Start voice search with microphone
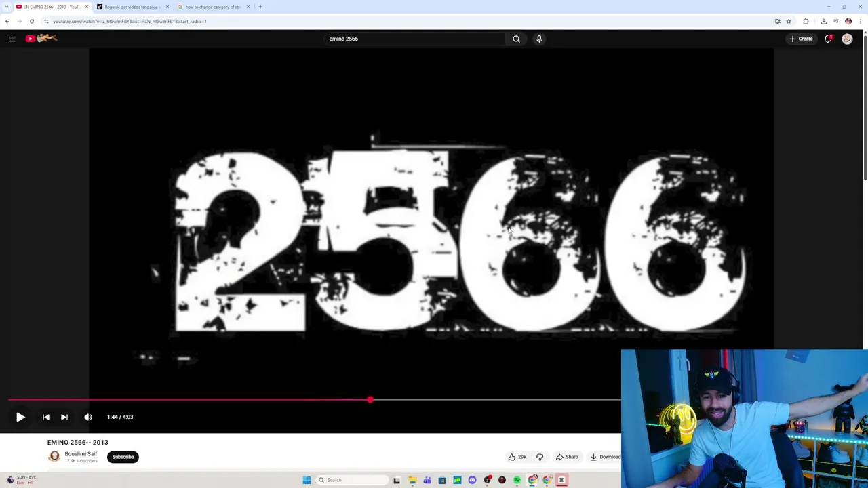 pyautogui.click(x=539, y=39)
